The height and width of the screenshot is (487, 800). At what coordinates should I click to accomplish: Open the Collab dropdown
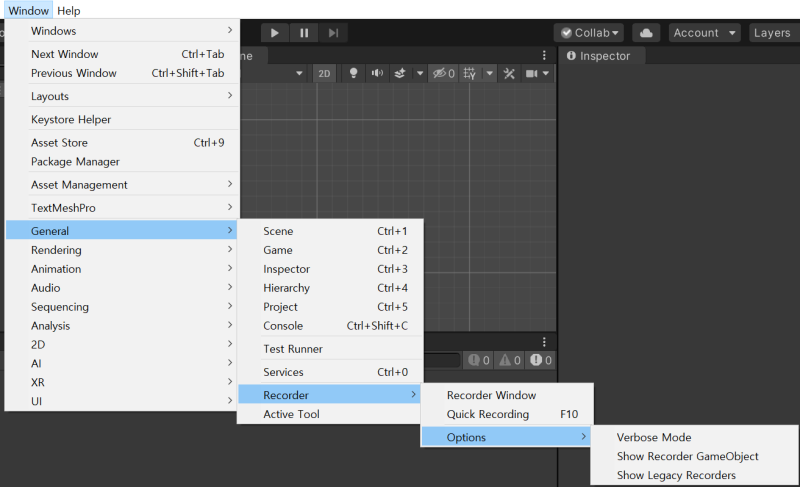tap(589, 33)
